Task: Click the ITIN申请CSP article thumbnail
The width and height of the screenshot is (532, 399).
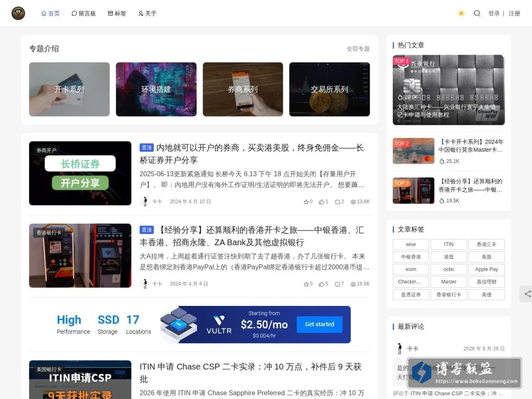Action: [x=80, y=379]
